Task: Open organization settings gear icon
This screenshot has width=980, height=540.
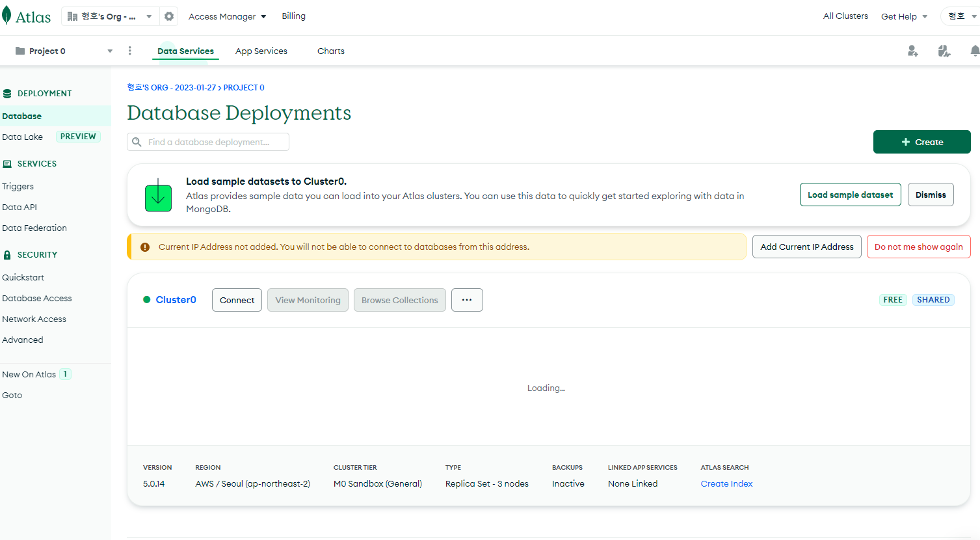Action: (169, 16)
